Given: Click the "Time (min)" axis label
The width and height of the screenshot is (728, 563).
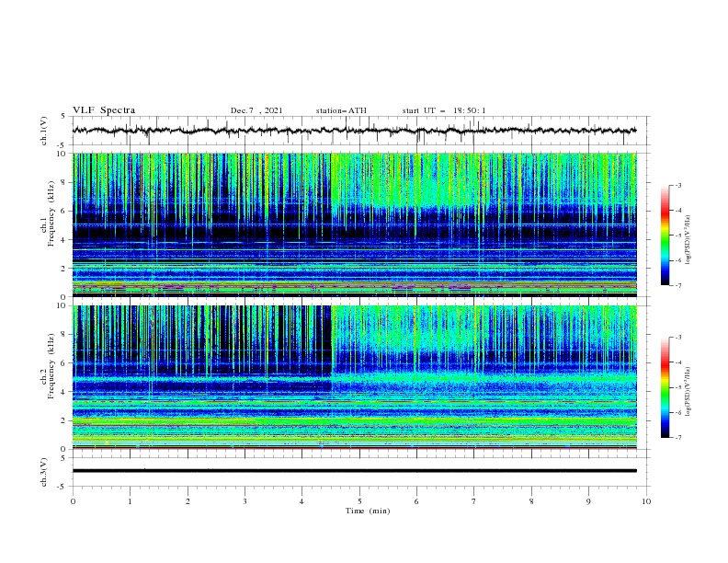Looking at the screenshot, I should click(368, 511).
